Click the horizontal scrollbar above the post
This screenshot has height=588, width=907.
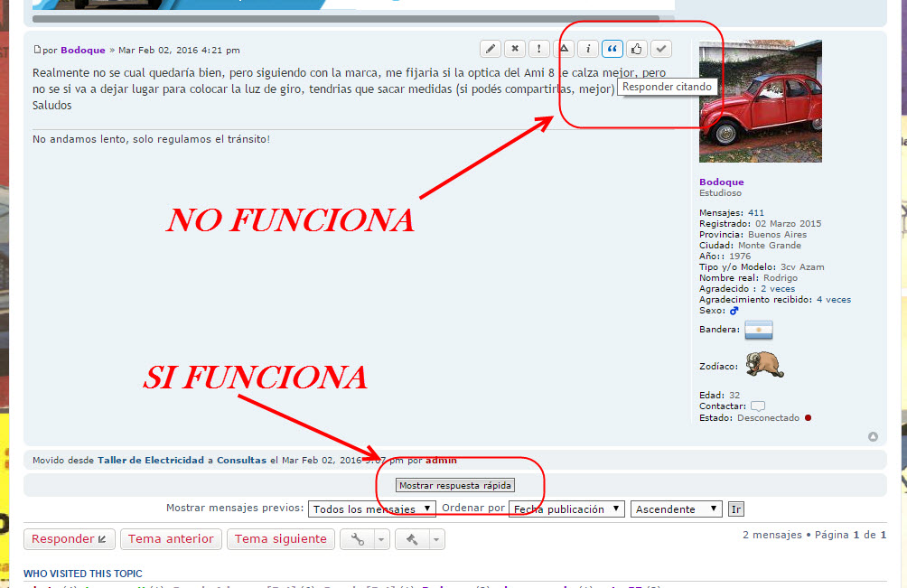(346, 18)
